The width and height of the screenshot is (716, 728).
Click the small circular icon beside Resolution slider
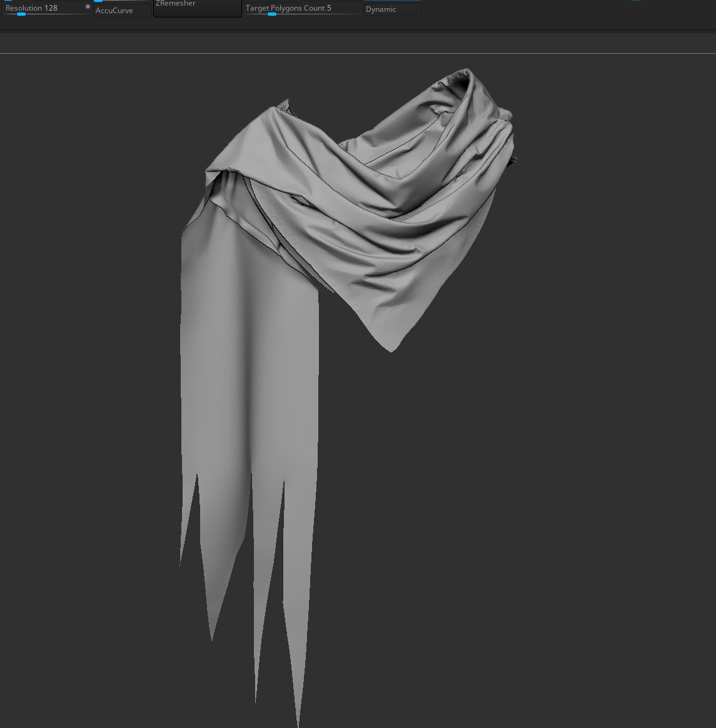pyautogui.click(x=88, y=6)
